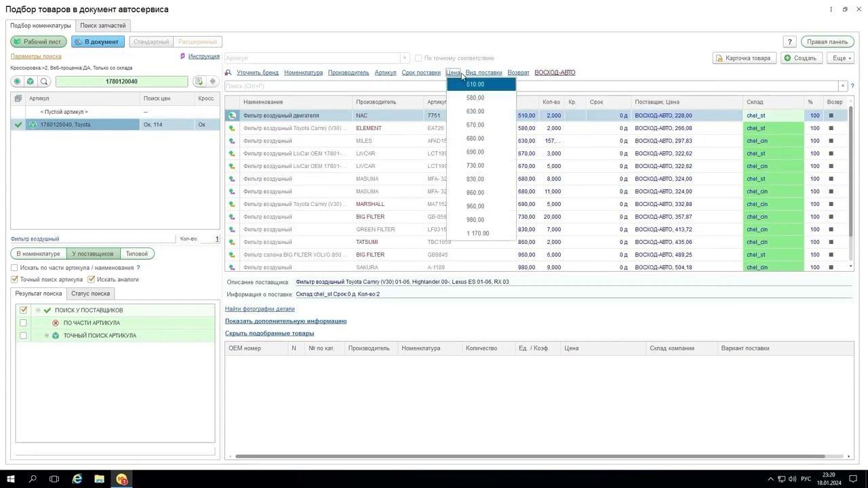Clear the table search field with the X

tap(843, 86)
